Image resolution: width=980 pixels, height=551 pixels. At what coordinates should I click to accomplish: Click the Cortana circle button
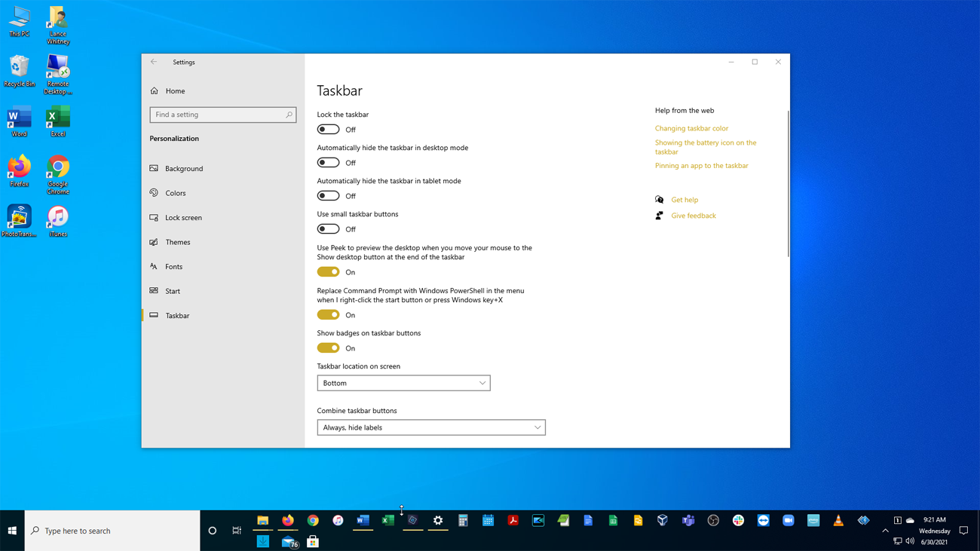213,531
